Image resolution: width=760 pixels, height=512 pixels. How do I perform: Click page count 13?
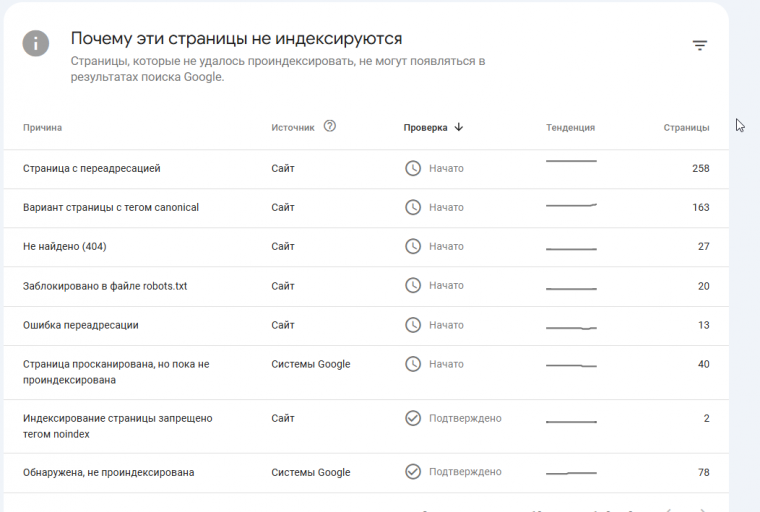pyautogui.click(x=703, y=325)
